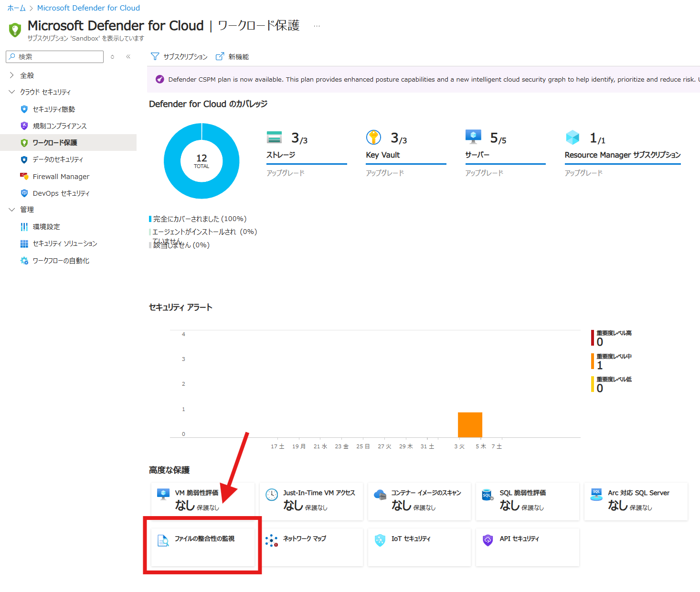Screen dimensions: 700x592
Task: Open Firewall Manager menu item
Action: pyautogui.click(x=68, y=176)
